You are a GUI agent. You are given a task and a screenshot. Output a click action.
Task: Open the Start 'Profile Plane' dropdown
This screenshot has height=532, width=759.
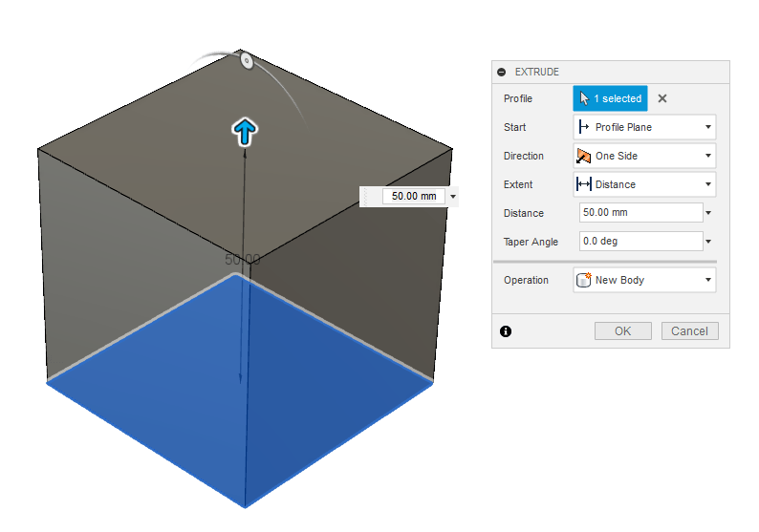point(644,127)
